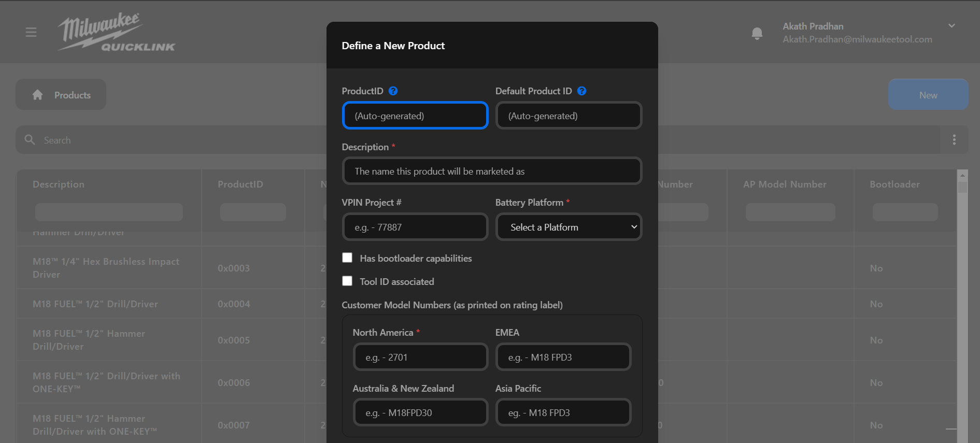Click ProductID cell 0x0005
Image resolution: width=980 pixels, height=443 pixels.
click(x=234, y=340)
